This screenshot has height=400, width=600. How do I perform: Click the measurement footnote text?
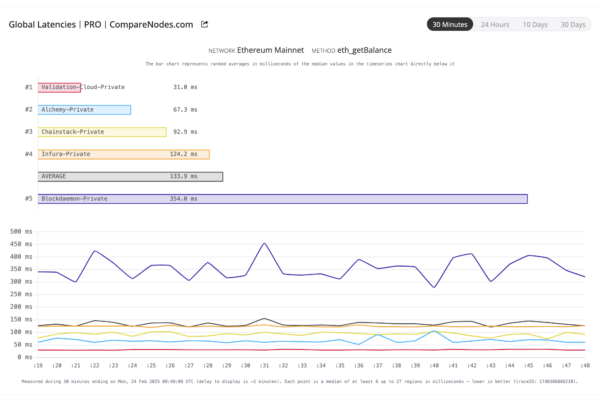pyautogui.click(x=300, y=382)
